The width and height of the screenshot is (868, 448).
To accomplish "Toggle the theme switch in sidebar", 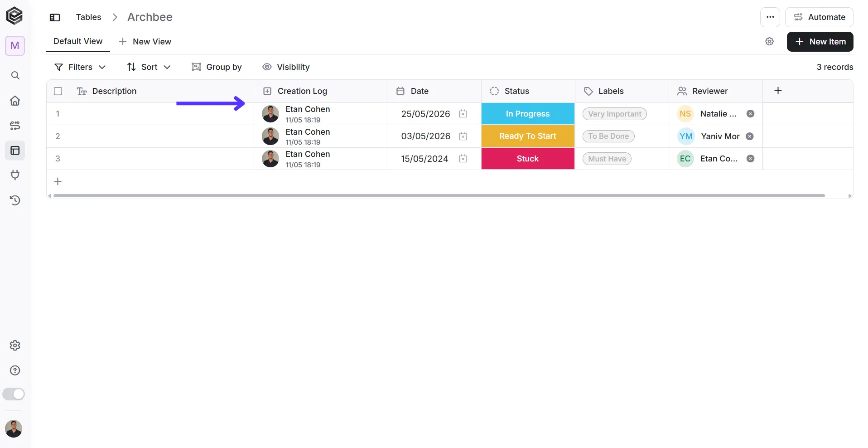I will (14, 394).
